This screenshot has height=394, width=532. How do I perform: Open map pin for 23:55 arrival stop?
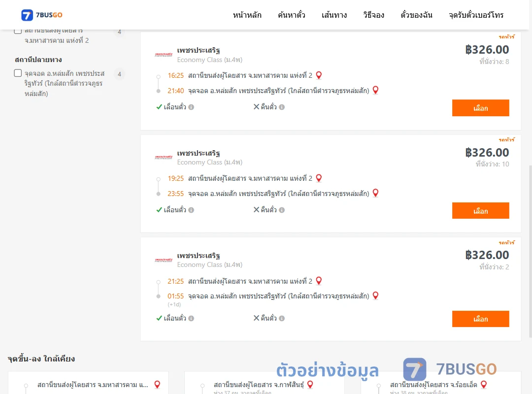click(x=375, y=193)
